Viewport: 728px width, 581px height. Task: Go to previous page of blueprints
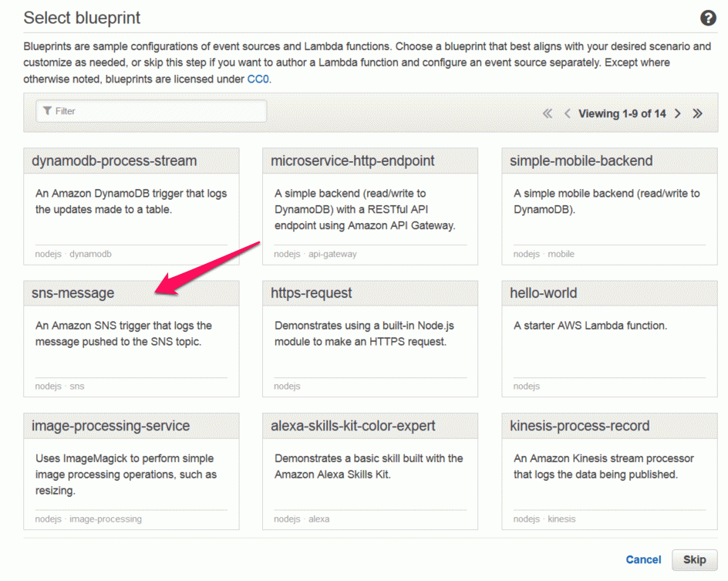click(567, 113)
